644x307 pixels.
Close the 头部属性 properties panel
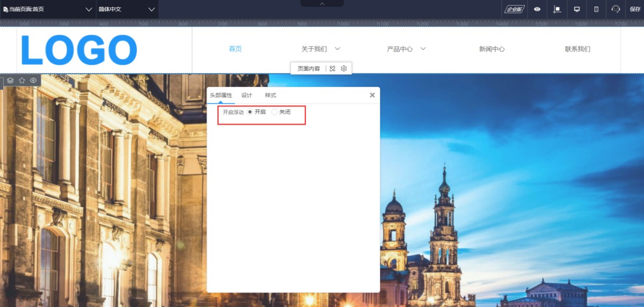[372, 95]
